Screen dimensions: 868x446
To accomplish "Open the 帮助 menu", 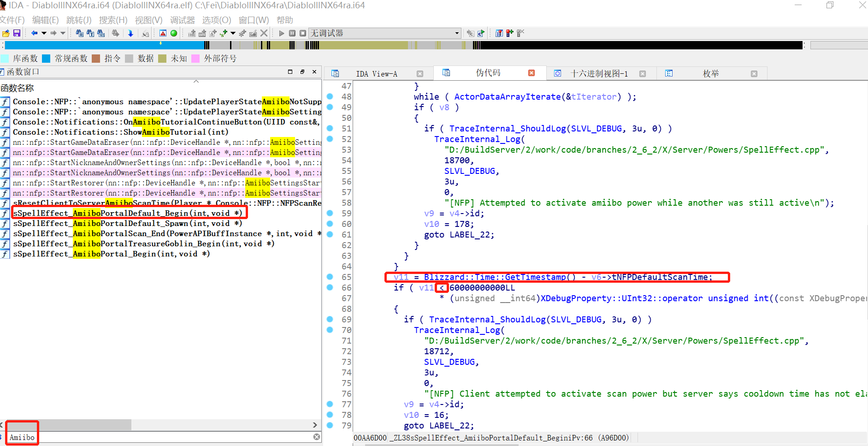I will 284,20.
